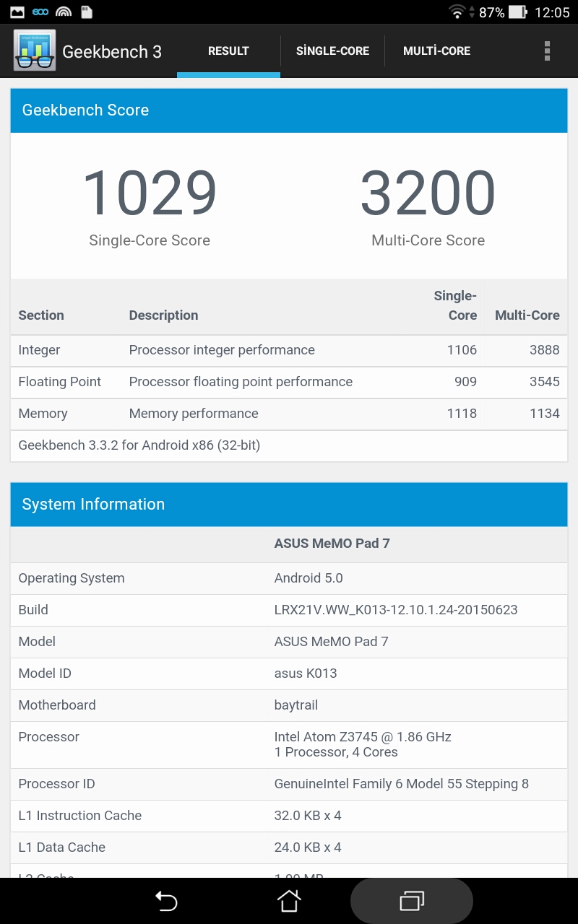The image size is (578, 924).
Task: Tap the battery indicator icon
Action: (517, 12)
